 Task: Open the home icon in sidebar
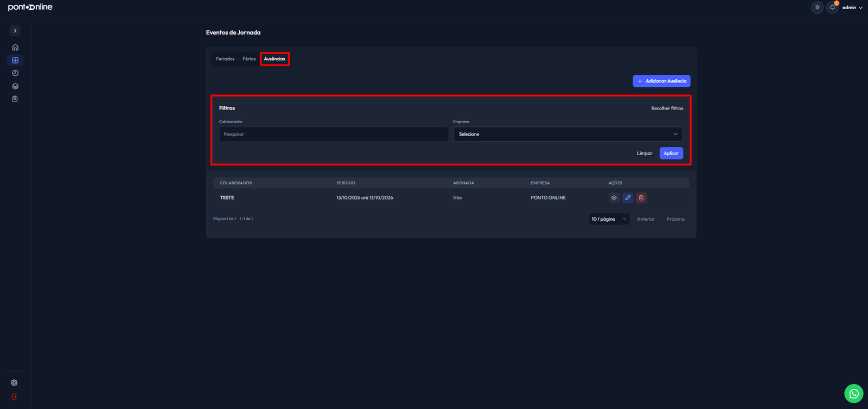(15, 47)
